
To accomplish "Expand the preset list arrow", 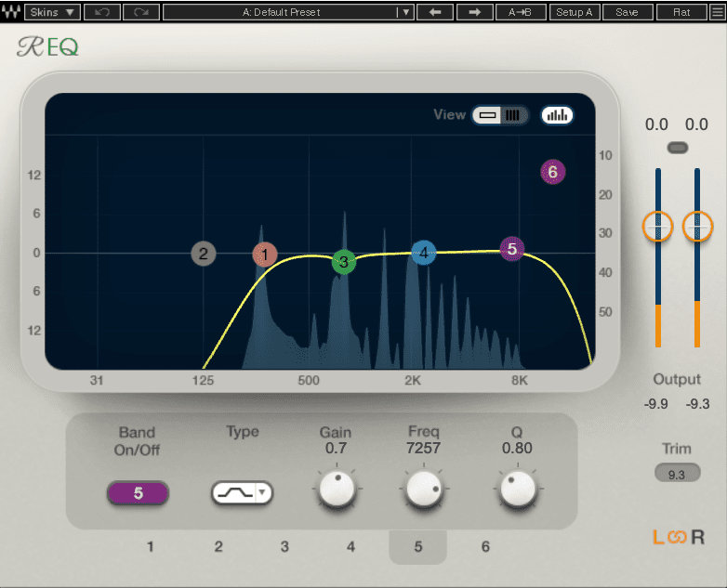I will tap(405, 12).
